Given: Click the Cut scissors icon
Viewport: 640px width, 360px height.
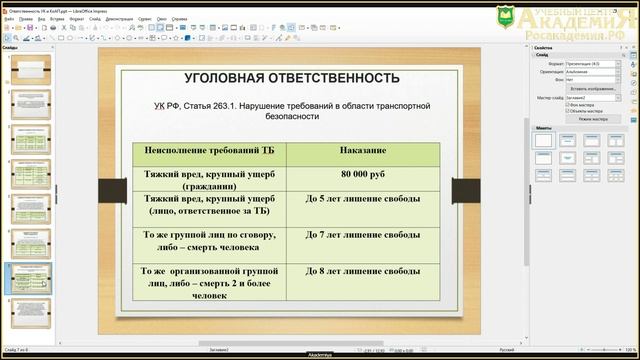Looking at the screenshot, I should [64, 27].
